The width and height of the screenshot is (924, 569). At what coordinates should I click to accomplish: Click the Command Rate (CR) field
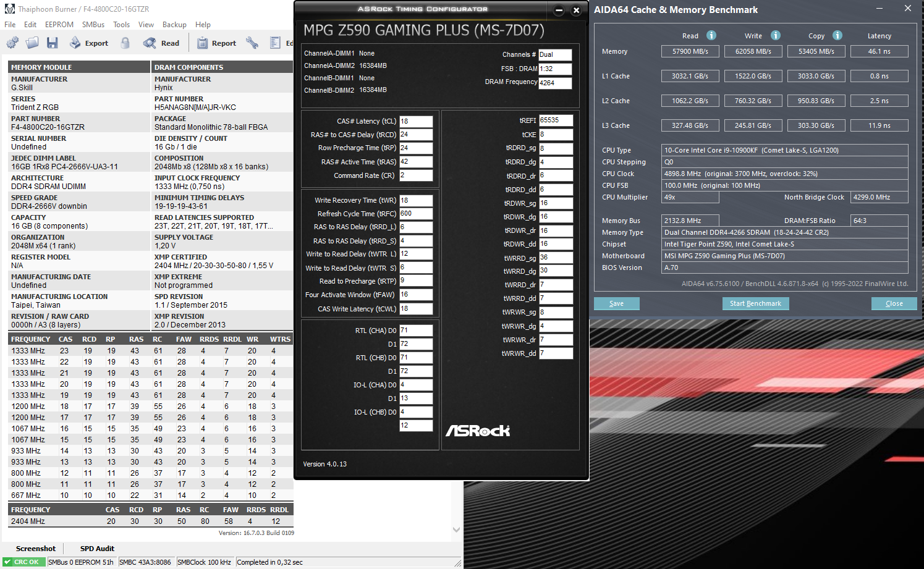[x=416, y=175]
